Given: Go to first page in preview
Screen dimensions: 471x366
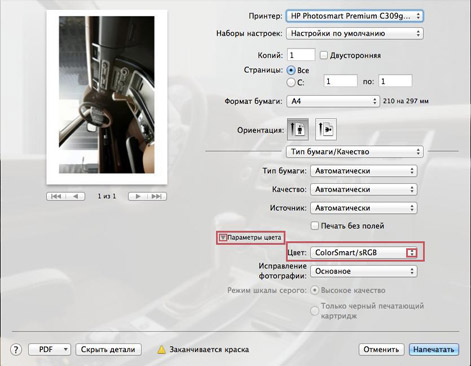Looking at the screenshot, I should point(56,196).
